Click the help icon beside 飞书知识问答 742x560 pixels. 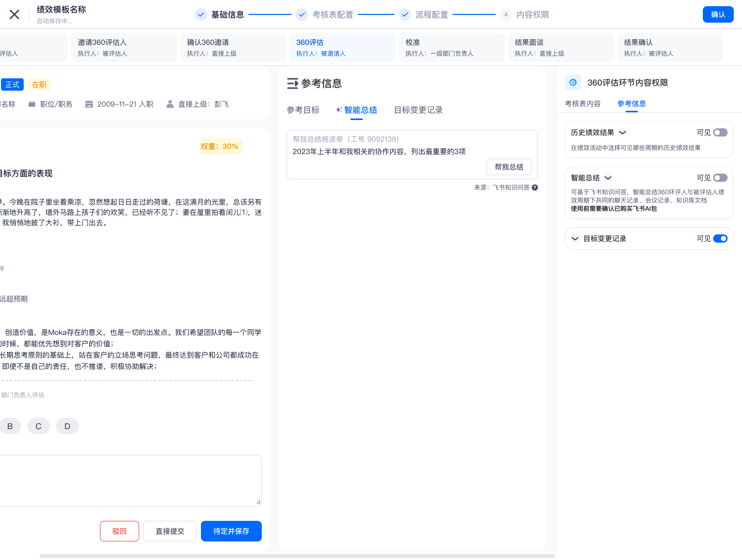(x=535, y=188)
